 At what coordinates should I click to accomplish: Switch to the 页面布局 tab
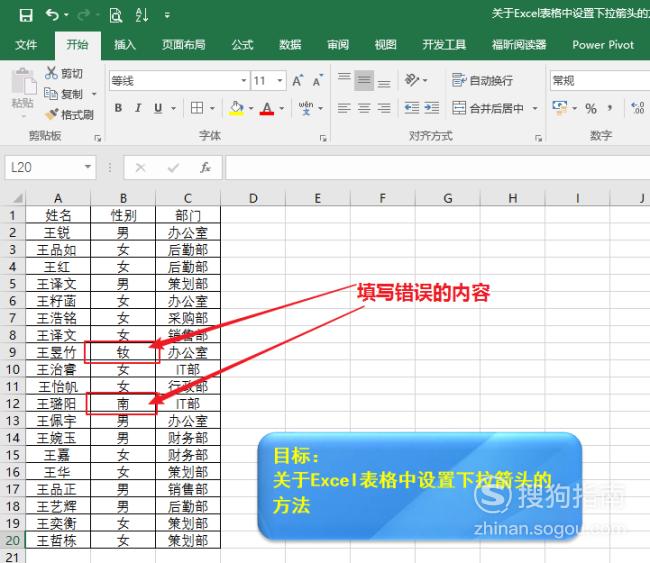pyautogui.click(x=184, y=45)
